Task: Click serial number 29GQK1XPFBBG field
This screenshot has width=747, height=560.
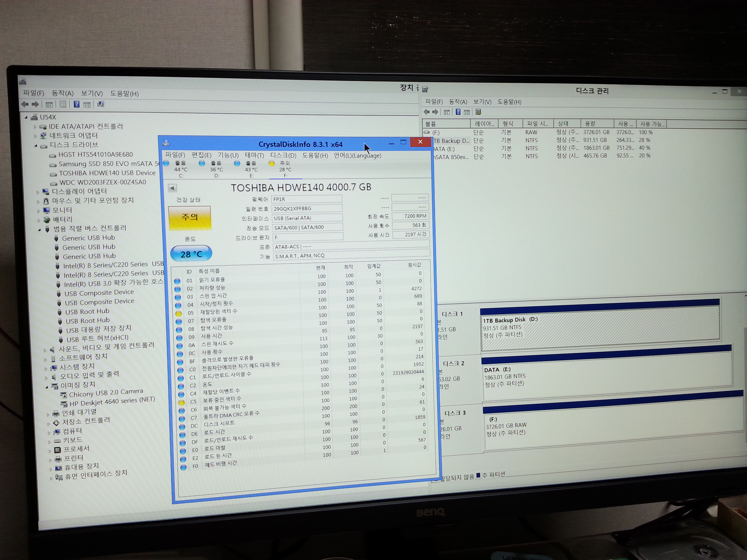Action: pyautogui.click(x=307, y=209)
